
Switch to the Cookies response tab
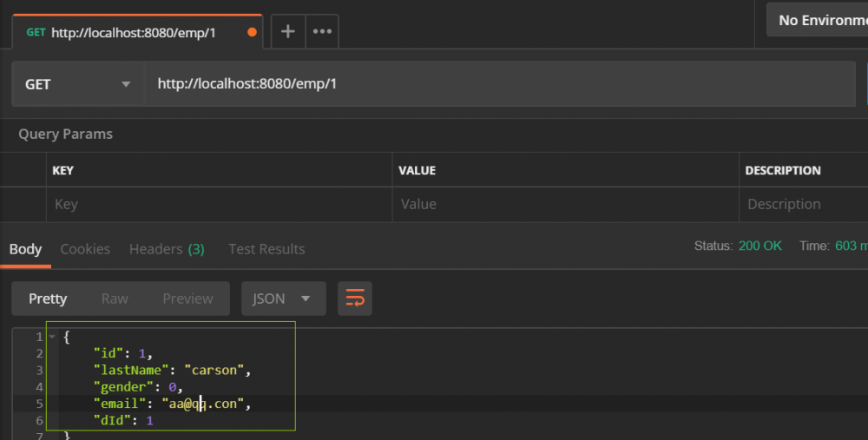click(x=85, y=249)
